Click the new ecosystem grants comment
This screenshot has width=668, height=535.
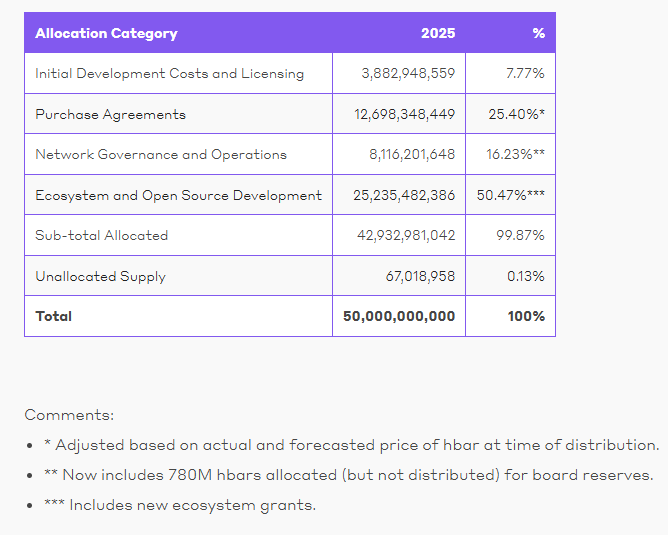(x=180, y=505)
